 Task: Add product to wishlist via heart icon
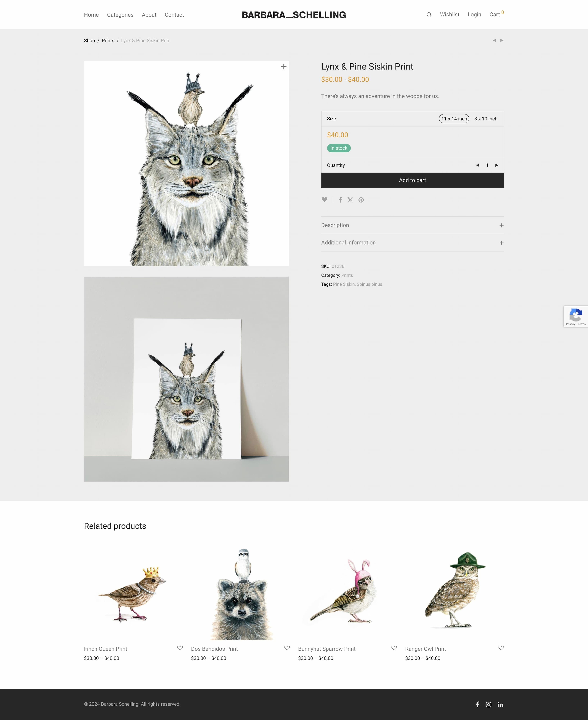(x=324, y=200)
